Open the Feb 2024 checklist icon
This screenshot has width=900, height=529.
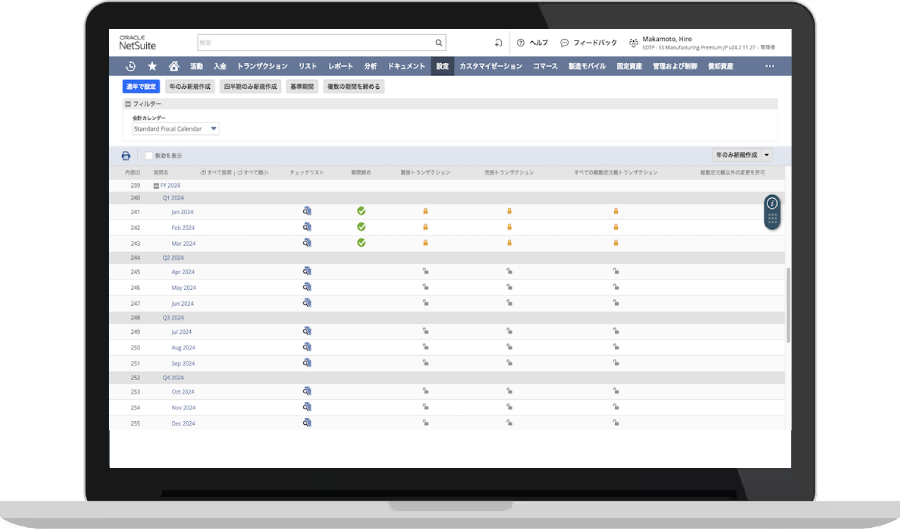point(307,227)
